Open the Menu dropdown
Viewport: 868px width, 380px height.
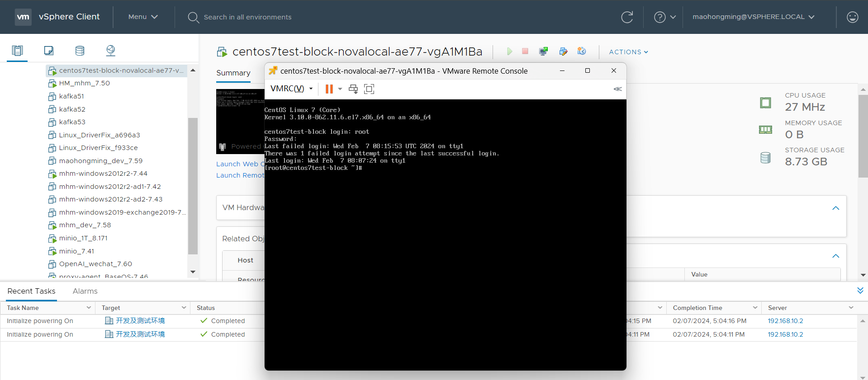coord(143,17)
